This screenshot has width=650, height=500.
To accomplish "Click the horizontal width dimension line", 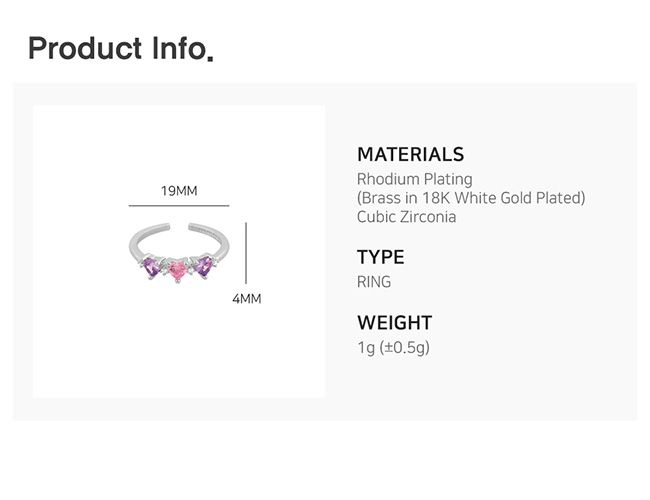I will (x=179, y=206).
